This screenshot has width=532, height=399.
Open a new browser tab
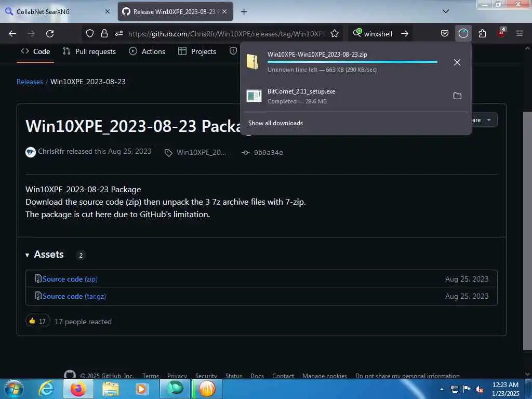tap(244, 12)
